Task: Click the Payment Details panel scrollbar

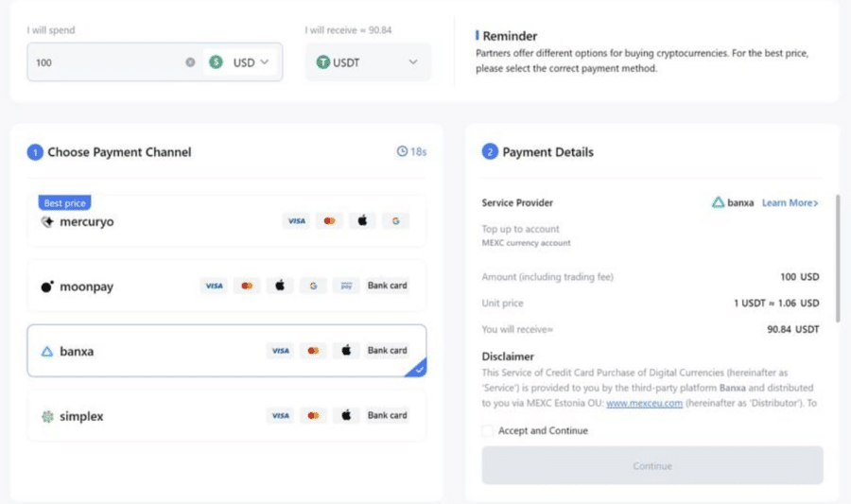Action: 838,258
